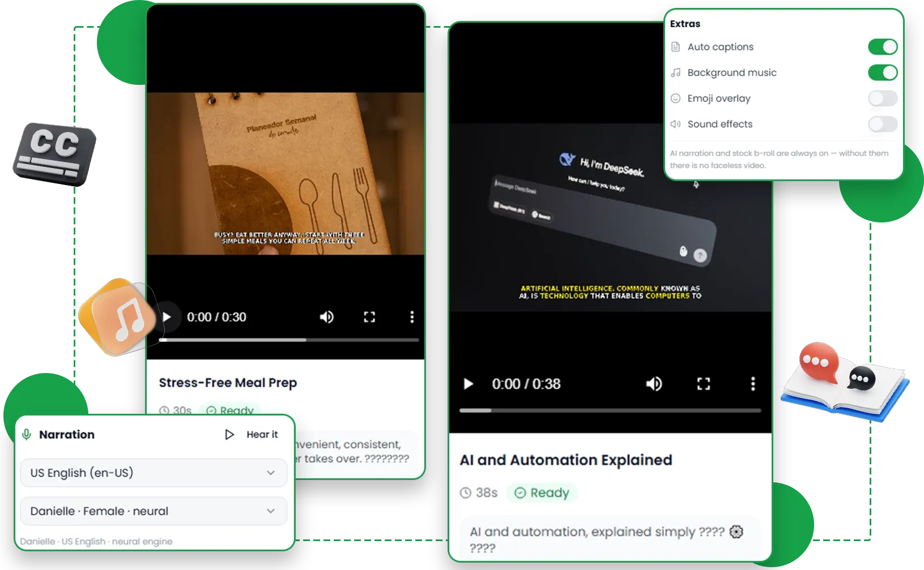924x570 pixels.
Task: Open the Danielle · Female · neural voice dropdown
Action: (154, 511)
